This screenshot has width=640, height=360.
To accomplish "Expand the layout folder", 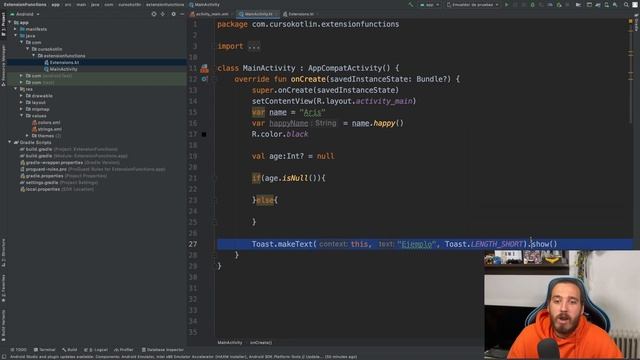I will tap(21, 102).
